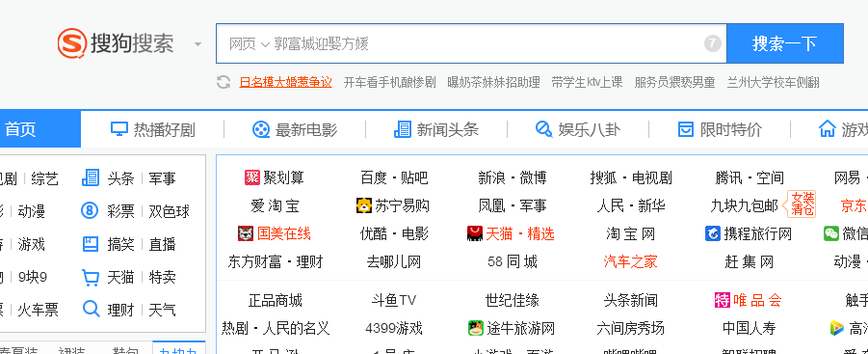868x354 pixels.
Task: Open the 特卖 sidebar link
Action: click(162, 277)
